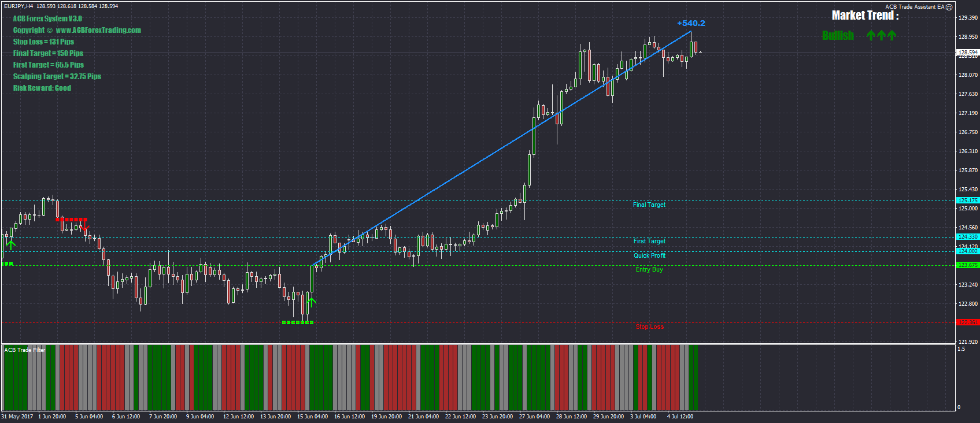Select the 'Risk Reward: Good' line
Screen dimensions: 980x423
click(x=42, y=88)
